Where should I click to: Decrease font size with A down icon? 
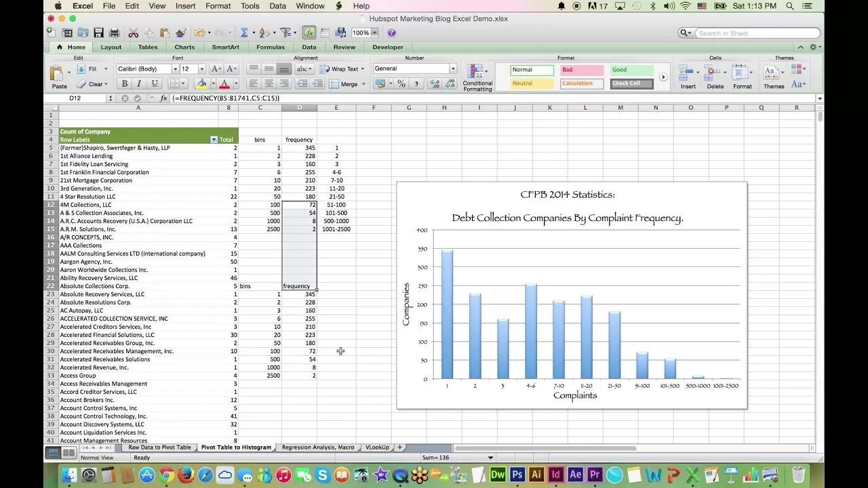pos(231,69)
